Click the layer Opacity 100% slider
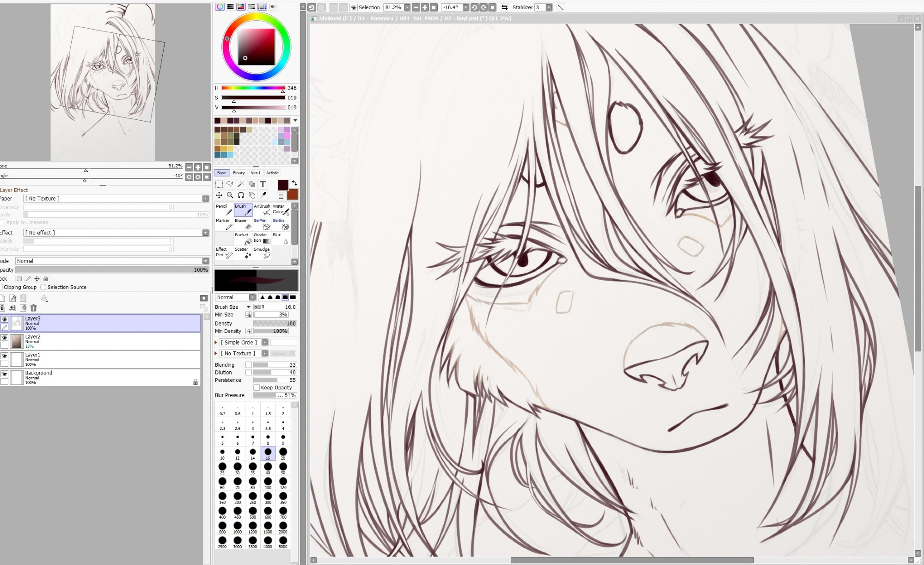 click(x=112, y=270)
